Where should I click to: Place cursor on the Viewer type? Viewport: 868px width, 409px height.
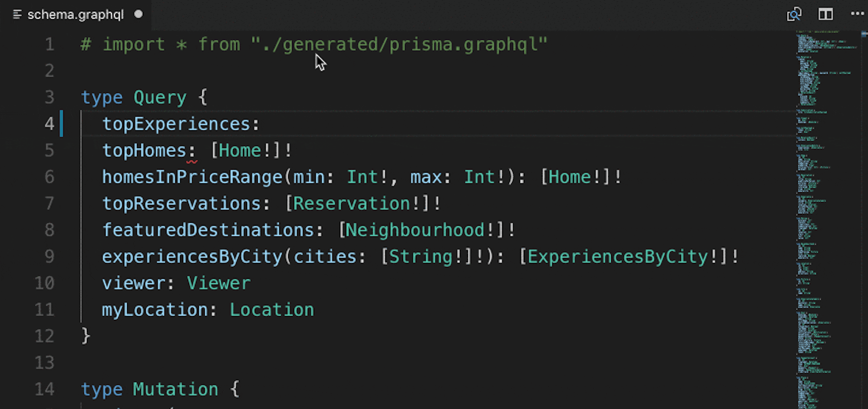pyautogui.click(x=219, y=283)
